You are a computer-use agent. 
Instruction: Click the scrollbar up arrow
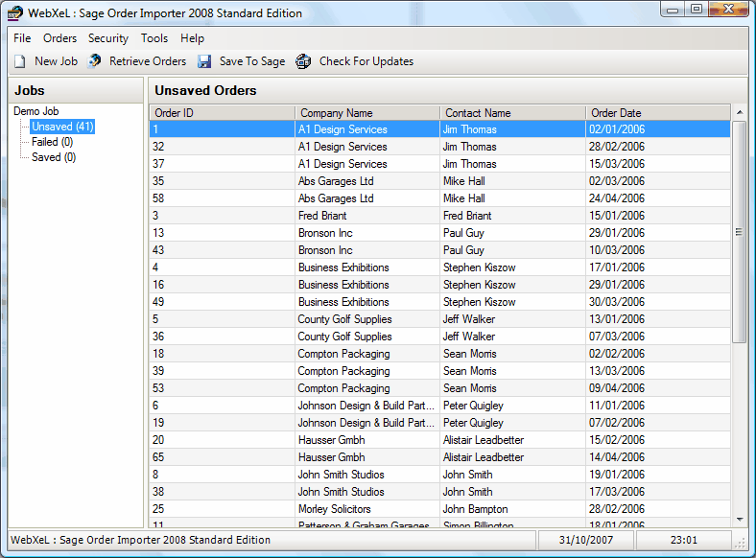[740, 112]
